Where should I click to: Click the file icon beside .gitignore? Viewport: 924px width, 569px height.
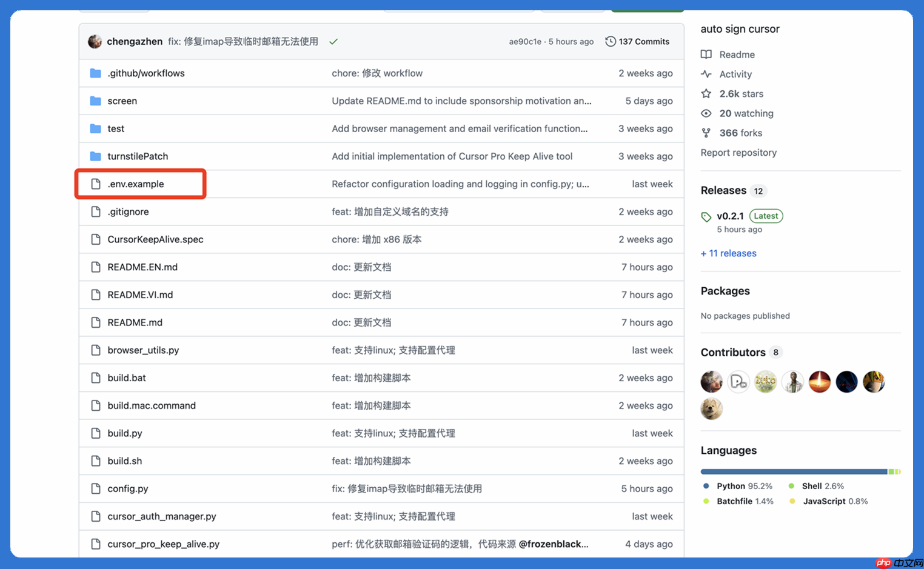pos(95,211)
